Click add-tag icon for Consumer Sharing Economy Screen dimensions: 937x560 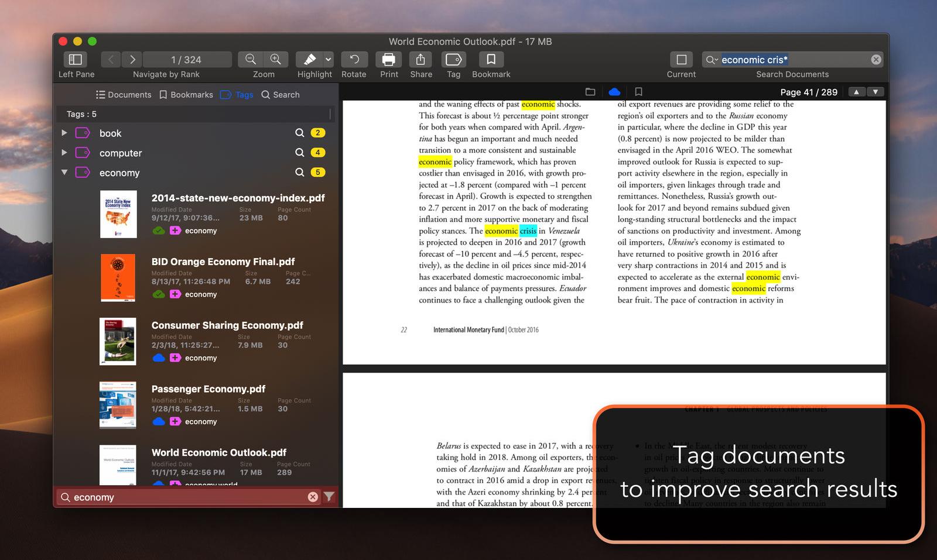click(175, 358)
